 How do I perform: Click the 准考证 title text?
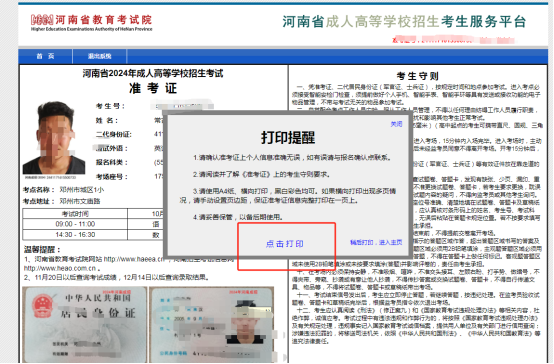tap(153, 88)
